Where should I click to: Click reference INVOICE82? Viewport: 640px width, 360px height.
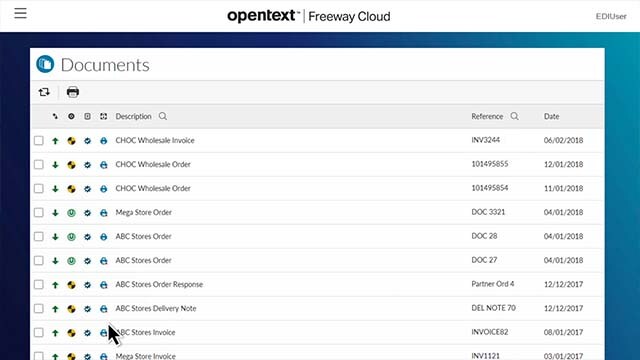pos(490,332)
